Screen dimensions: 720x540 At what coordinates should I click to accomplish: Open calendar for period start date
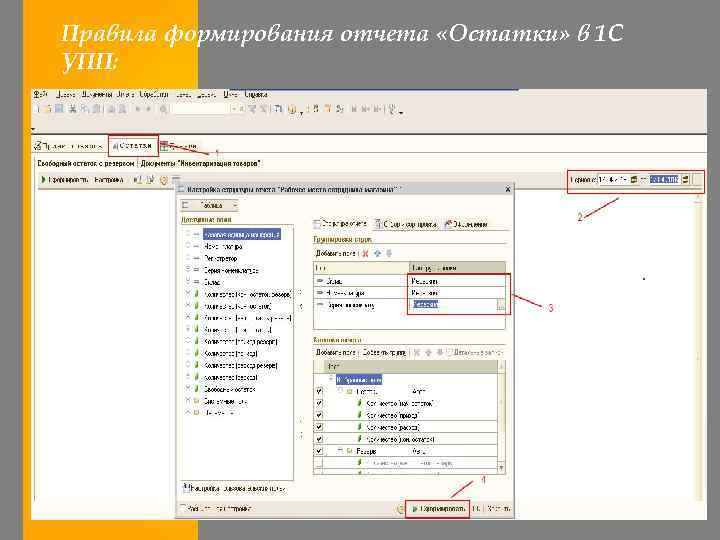[634, 180]
